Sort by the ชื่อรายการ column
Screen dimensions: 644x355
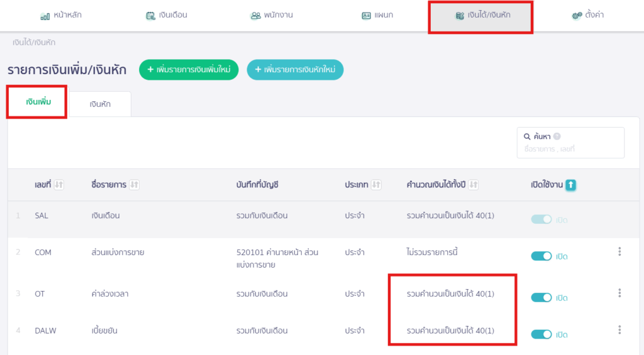coord(134,185)
